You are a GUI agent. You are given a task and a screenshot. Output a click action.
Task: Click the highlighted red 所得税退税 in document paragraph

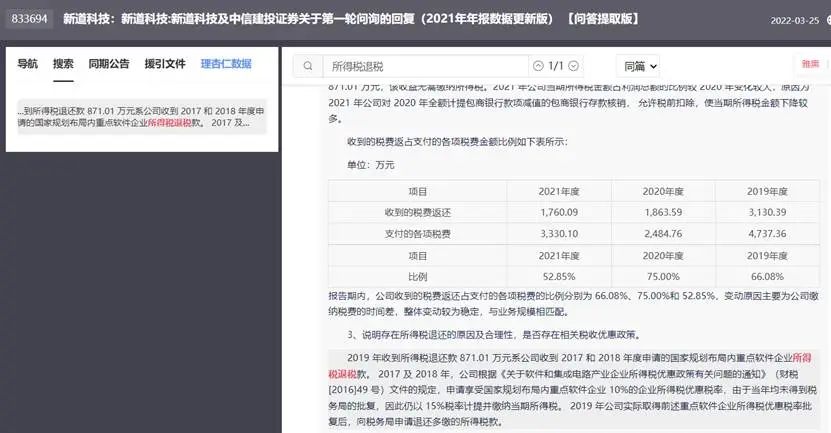(x=802, y=358)
